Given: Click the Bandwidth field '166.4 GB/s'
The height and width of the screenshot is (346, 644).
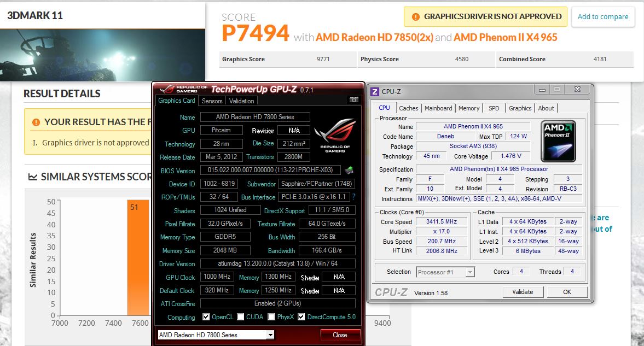Looking at the screenshot, I should [327, 250].
